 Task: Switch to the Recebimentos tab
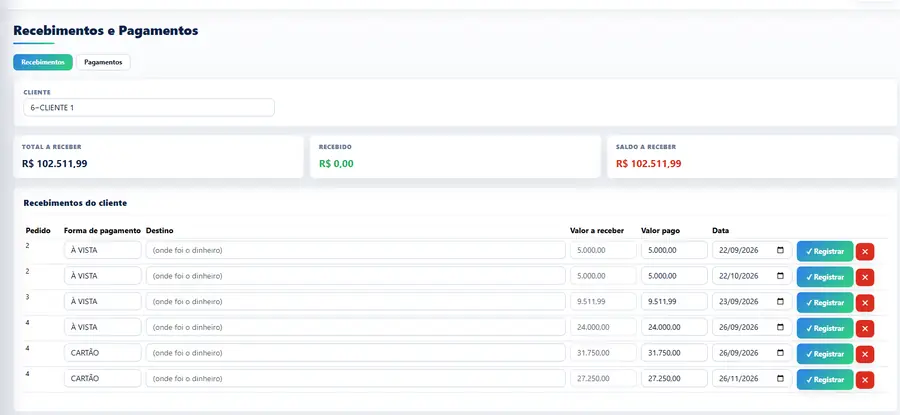coord(43,62)
